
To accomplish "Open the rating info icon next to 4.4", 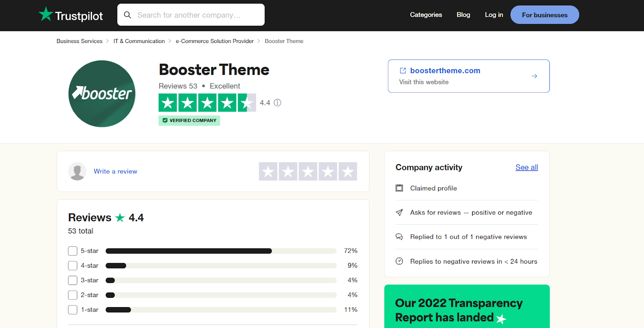I will [278, 102].
